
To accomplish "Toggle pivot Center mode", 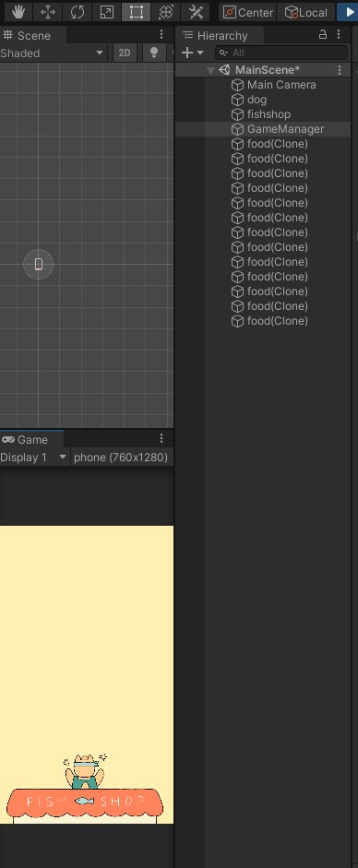I will click(248, 12).
